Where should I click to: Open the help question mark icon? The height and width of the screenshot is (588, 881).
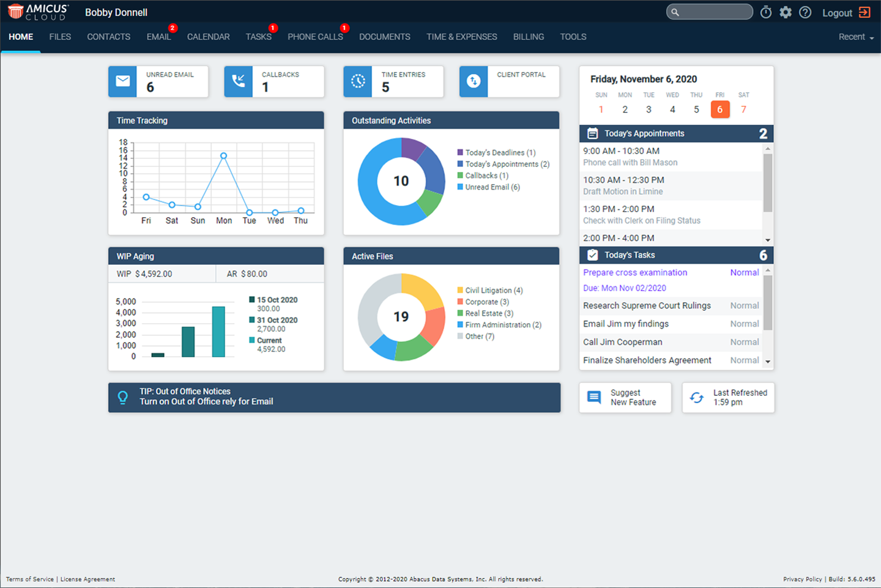(805, 12)
